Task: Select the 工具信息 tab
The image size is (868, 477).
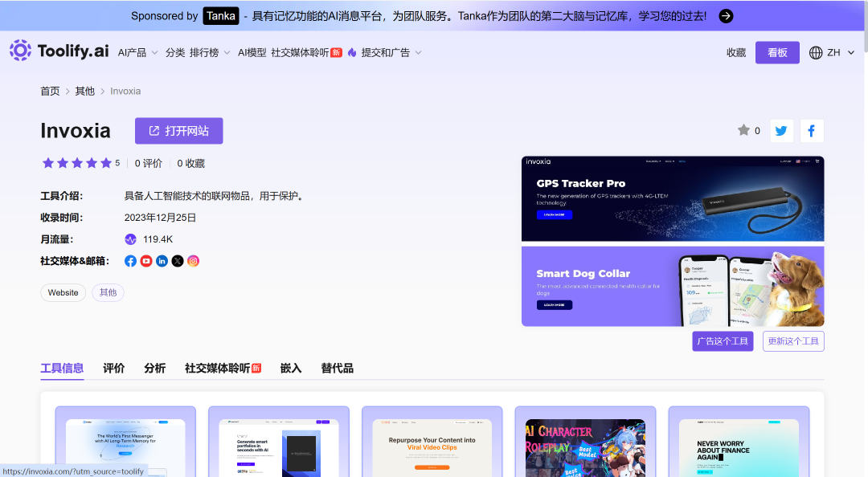Action: click(62, 369)
